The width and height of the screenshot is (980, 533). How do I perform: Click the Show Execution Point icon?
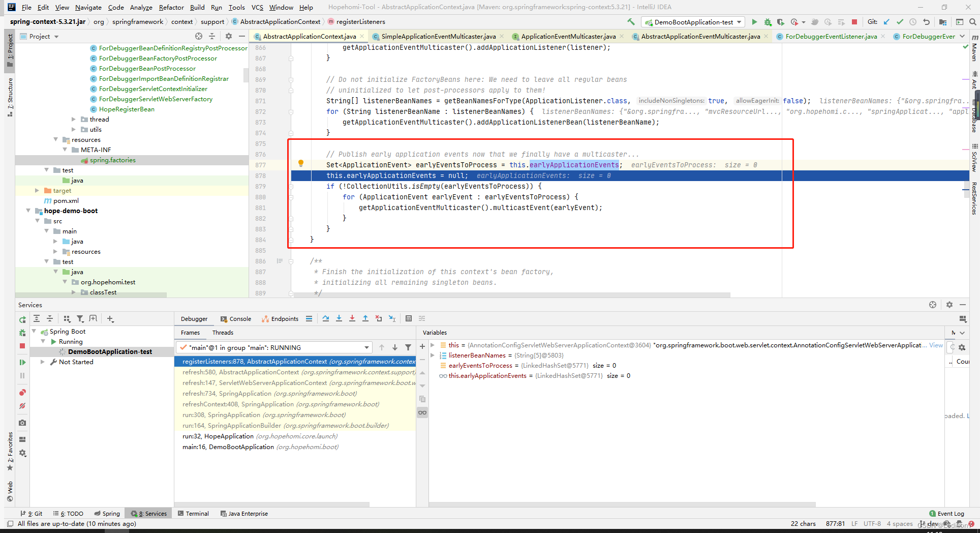coord(309,318)
